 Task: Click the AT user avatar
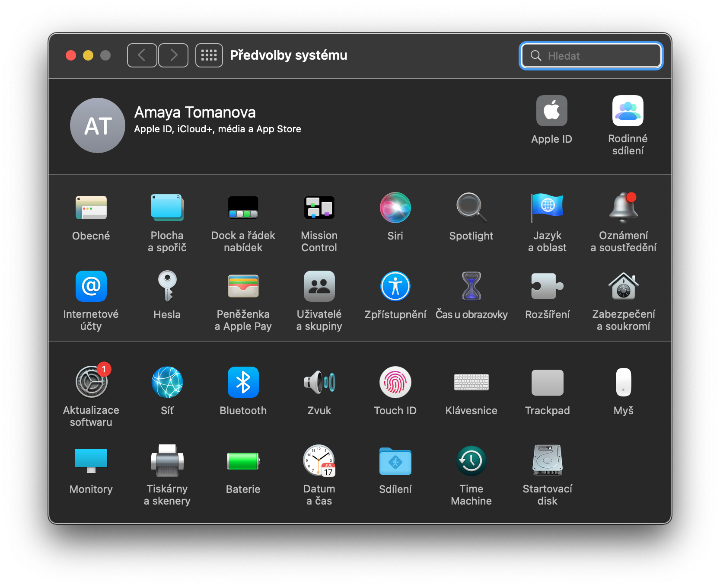pos(98,125)
